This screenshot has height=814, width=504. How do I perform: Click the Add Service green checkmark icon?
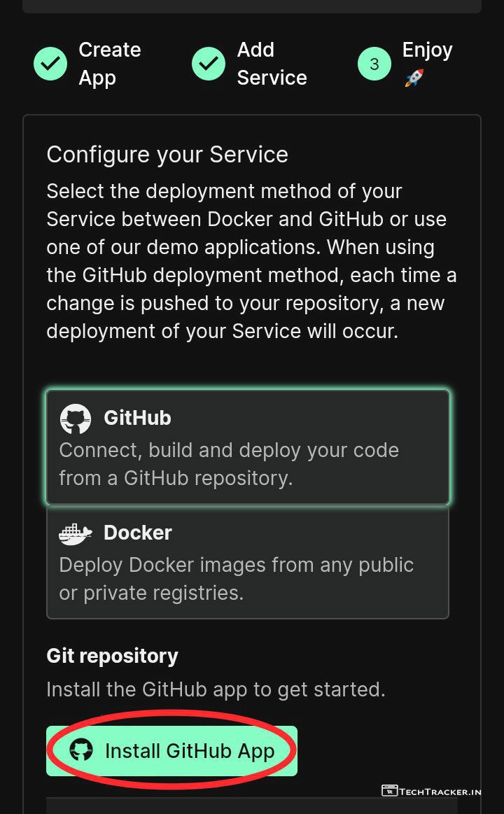pyautogui.click(x=209, y=64)
